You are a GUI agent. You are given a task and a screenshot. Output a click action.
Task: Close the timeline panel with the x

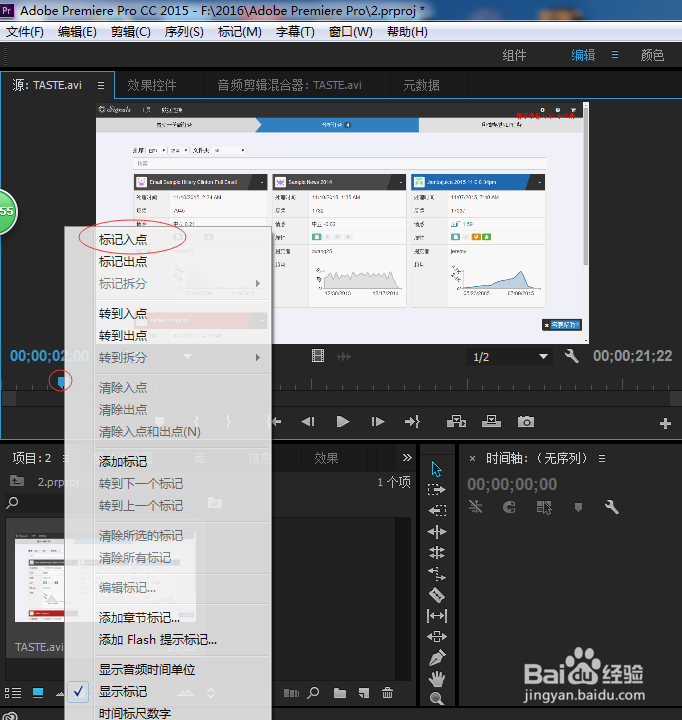coord(472,458)
